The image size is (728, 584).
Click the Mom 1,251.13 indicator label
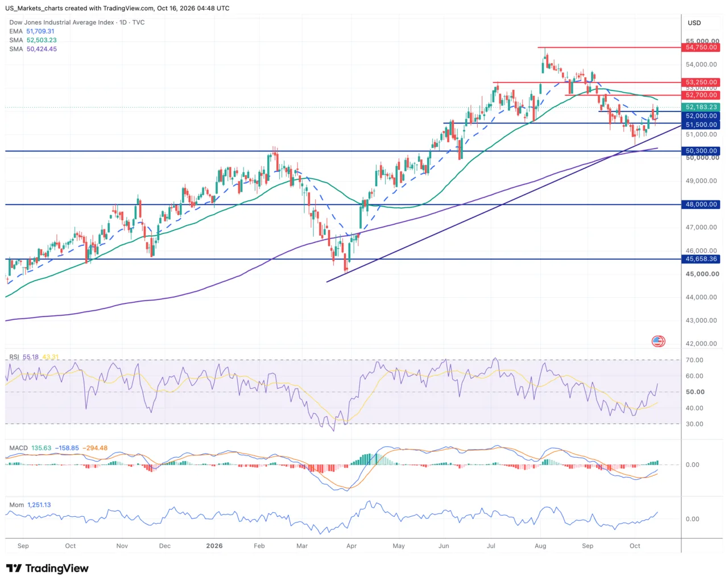[30, 505]
